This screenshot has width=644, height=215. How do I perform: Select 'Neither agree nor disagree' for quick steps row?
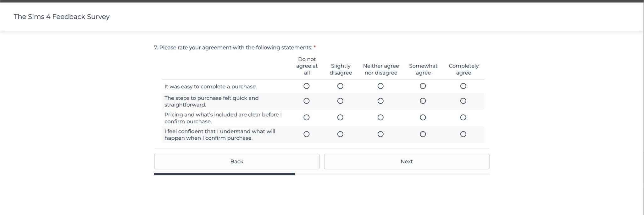coord(380,101)
